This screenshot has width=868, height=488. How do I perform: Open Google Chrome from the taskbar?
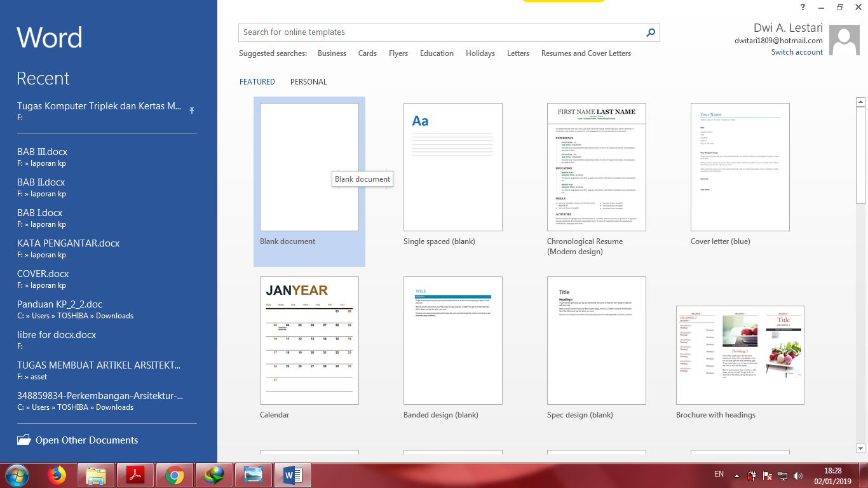(x=174, y=475)
